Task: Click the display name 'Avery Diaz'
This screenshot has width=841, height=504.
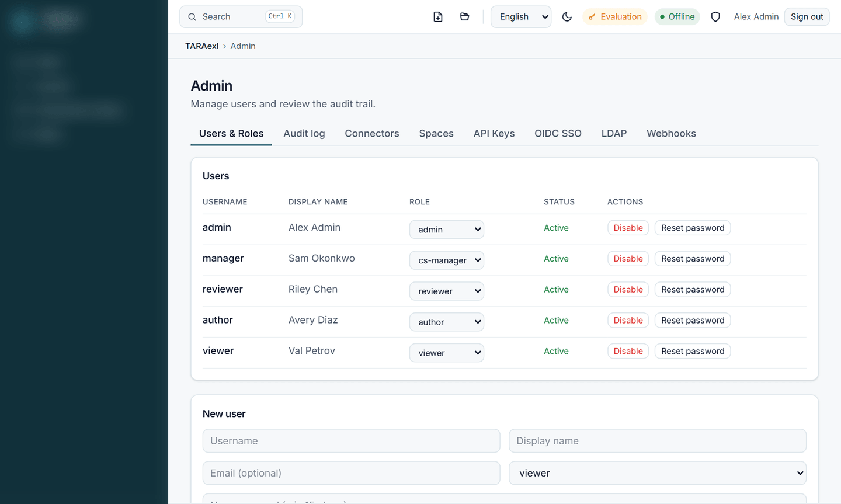Action: click(313, 320)
